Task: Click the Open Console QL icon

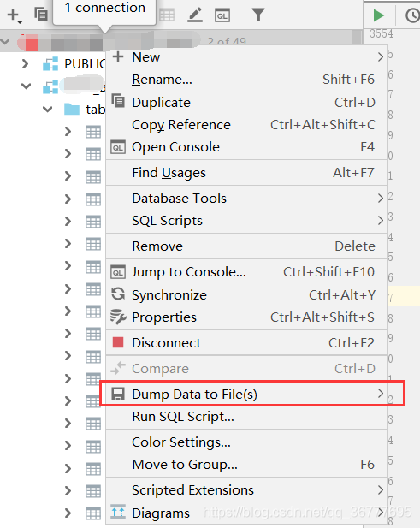Action: pos(118,147)
